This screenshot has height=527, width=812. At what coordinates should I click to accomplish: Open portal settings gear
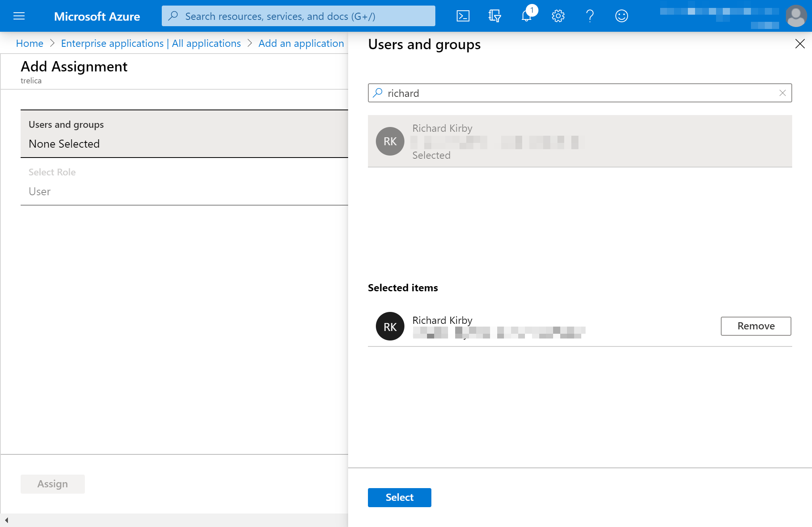click(x=558, y=16)
